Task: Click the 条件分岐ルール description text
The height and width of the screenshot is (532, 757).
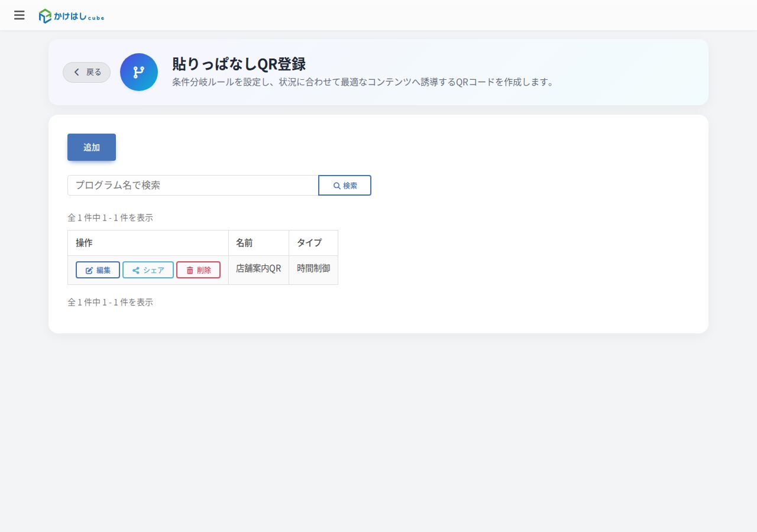Action: click(x=364, y=82)
